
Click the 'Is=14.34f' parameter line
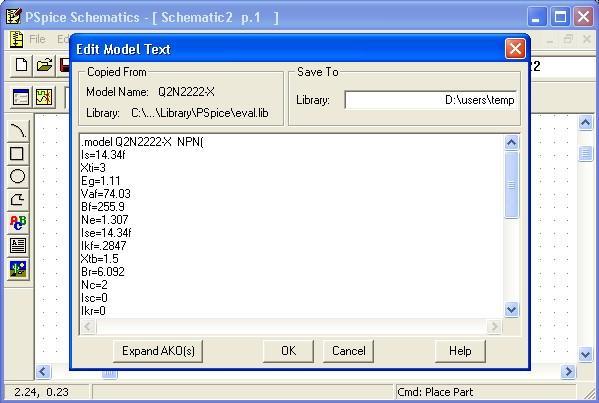(103, 155)
